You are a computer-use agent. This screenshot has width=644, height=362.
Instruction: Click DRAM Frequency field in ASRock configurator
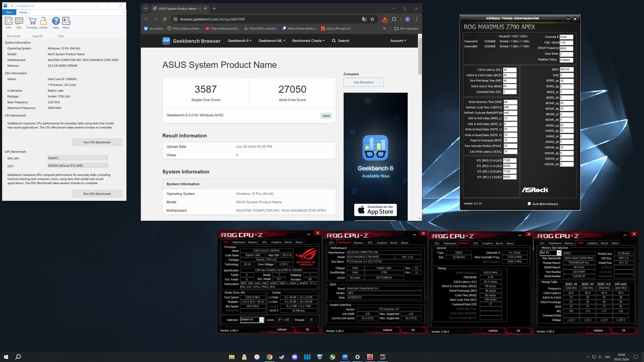(566, 48)
